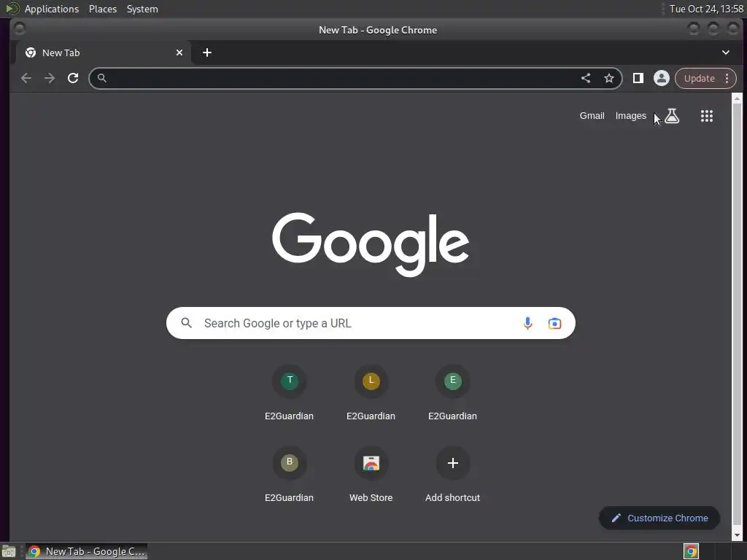
Task: Click the Google logo
Action: pyautogui.click(x=371, y=244)
